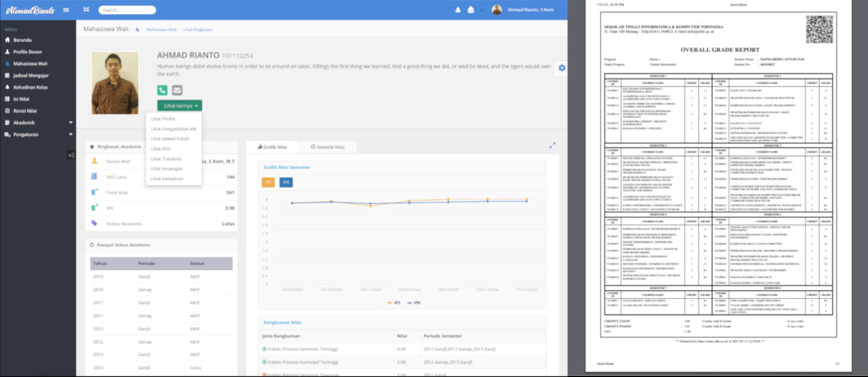Collapse the sidebar using the arrow icon
The height and width of the screenshot is (377, 868).
coord(71,156)
